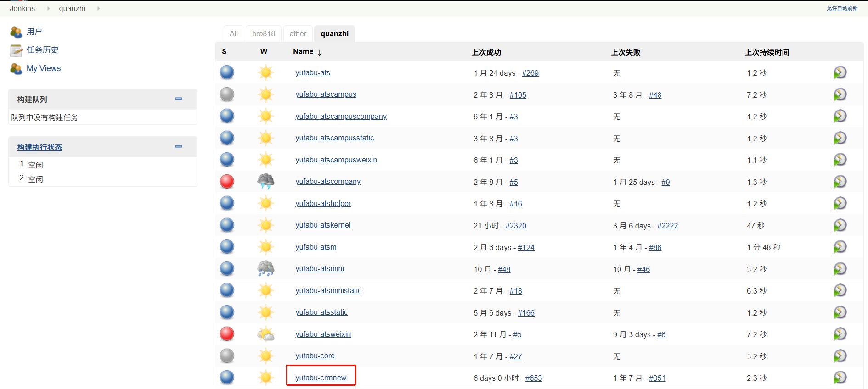This screenshot has width=868, height=389.
Task: Sort by the 上次成功 column header
Action: (486, 52)
